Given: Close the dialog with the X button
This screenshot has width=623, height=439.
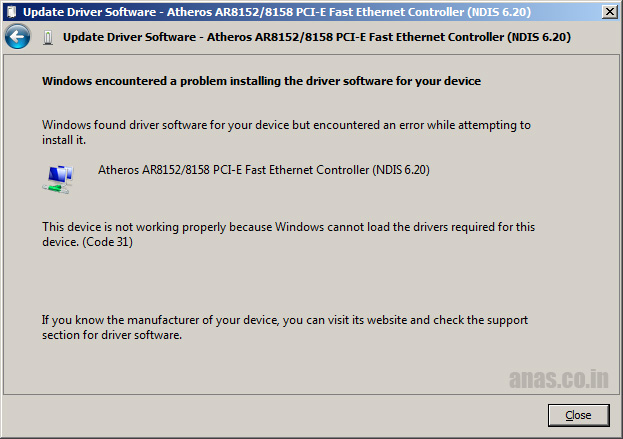Looking at the screenshot, I should coord(609,12).
